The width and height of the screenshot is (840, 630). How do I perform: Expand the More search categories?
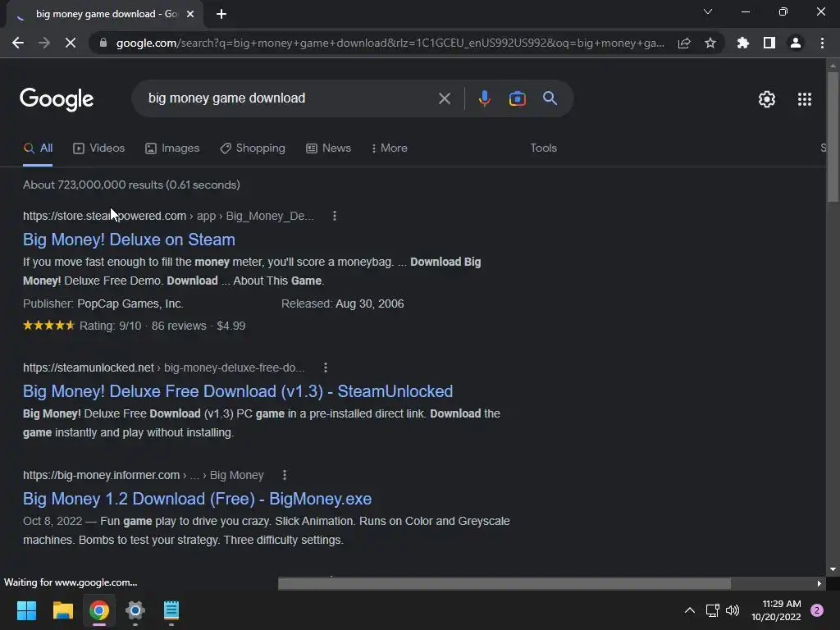390,148
